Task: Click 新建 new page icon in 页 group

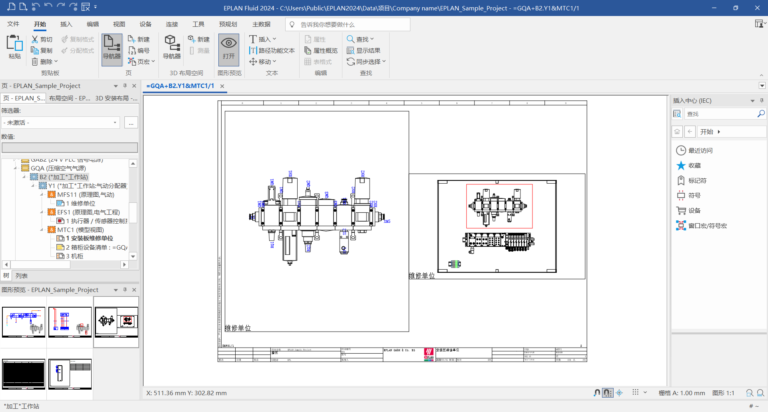Action: coord(131,39)
